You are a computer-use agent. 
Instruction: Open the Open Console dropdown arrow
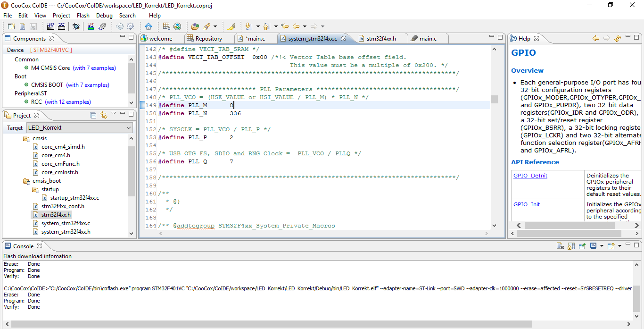click(x=620, y=246)
